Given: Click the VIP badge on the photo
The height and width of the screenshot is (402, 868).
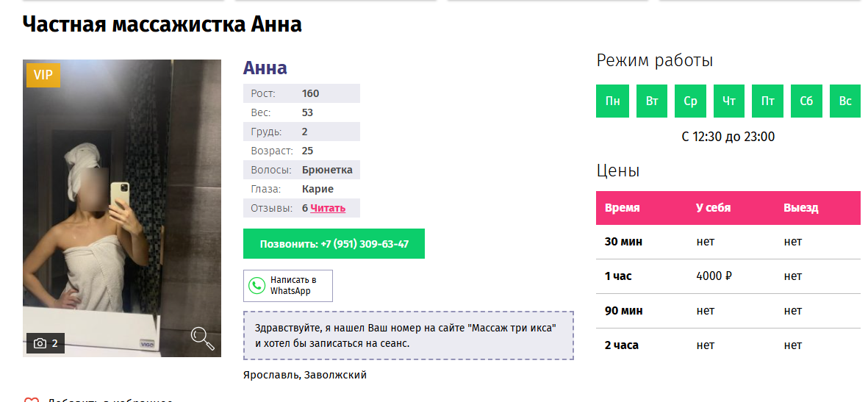Looking at the screenshot, I should coord(43,75).
